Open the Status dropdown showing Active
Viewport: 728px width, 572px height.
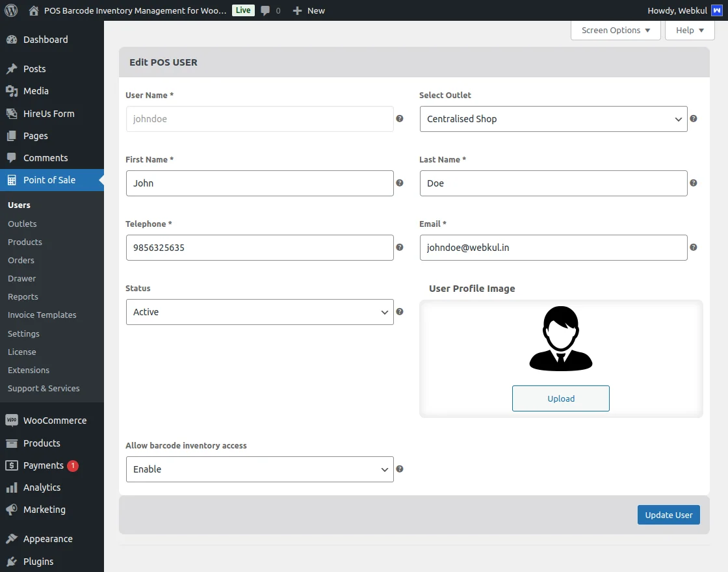pyautogui.click(x=259, y=312)
